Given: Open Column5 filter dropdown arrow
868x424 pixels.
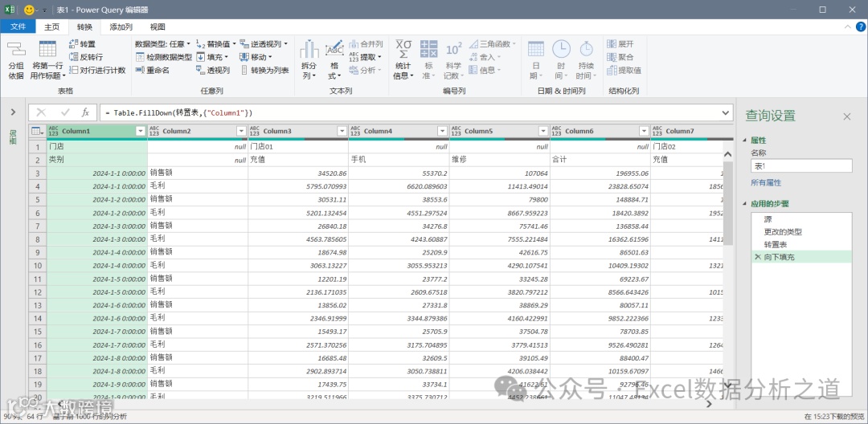Looking at the screenshot, I should pos(543,131).
